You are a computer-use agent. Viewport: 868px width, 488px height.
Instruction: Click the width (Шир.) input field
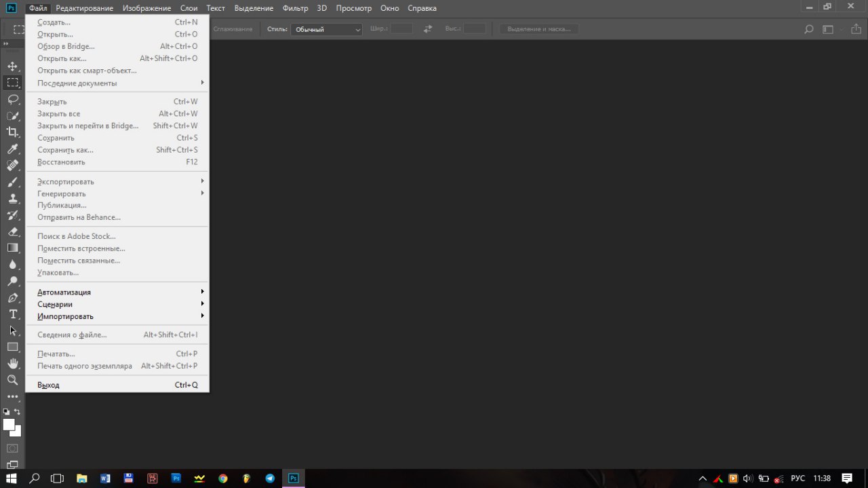pos(401,29)
